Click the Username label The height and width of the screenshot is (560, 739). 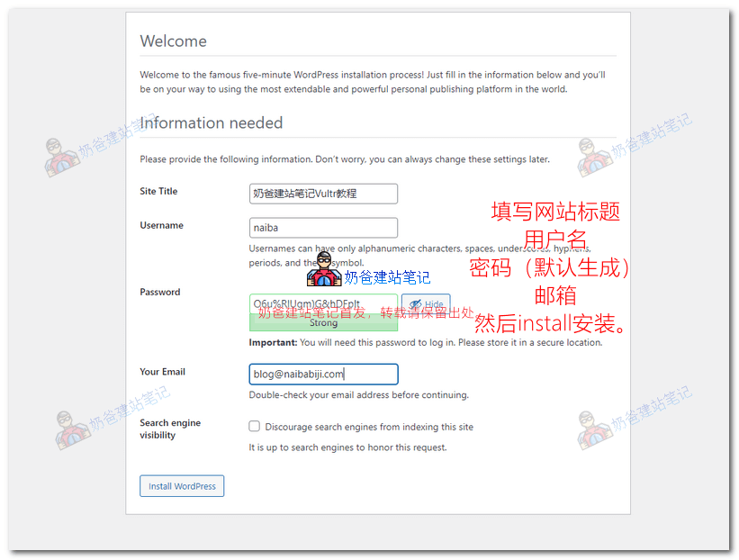(x=161, y=225)
